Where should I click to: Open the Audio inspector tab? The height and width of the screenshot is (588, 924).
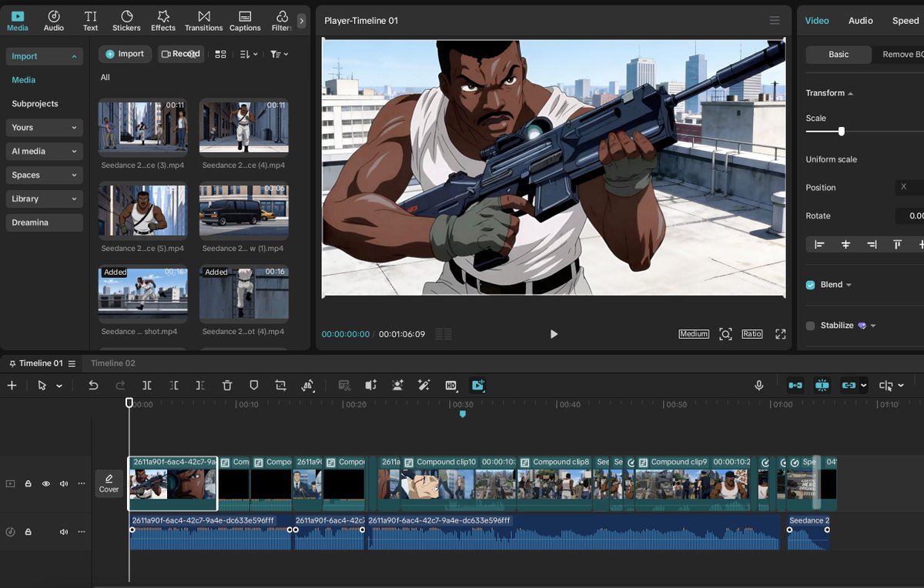(x=860, y=21)
